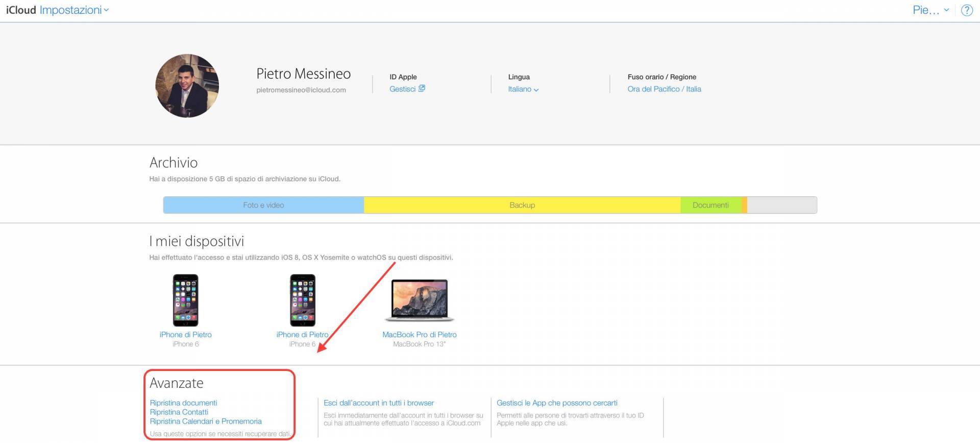Open the Italiano language dropdown
Image resolution: width=980 pixels, height=443 pixels.
pos(523,89)
